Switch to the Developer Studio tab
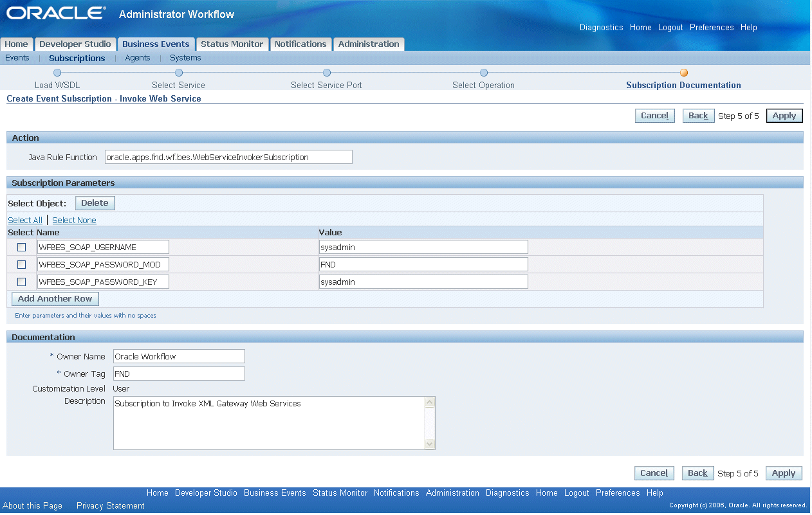Screen dimensions: 812x515 pos(75,44)
